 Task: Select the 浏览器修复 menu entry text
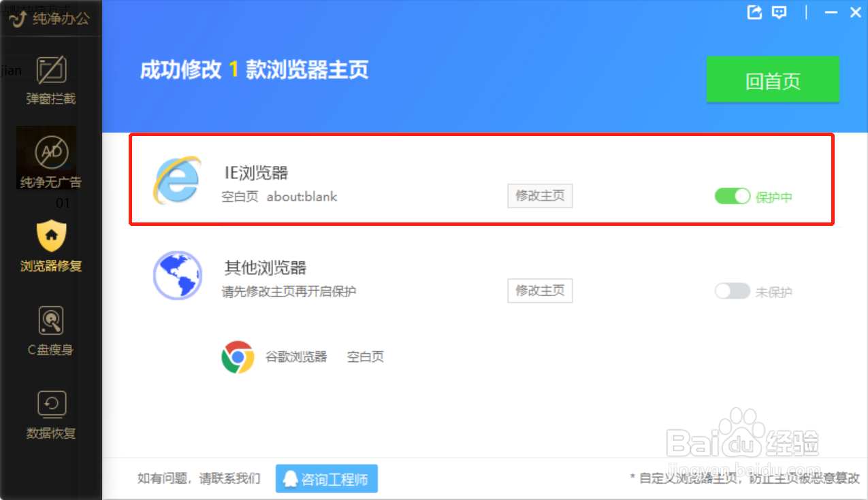coord(50,267)
